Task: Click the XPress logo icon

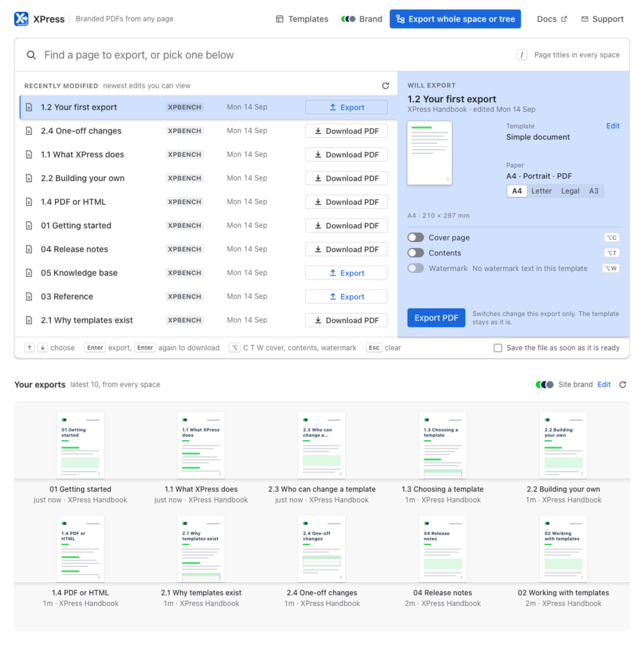Action: point(21,19)
